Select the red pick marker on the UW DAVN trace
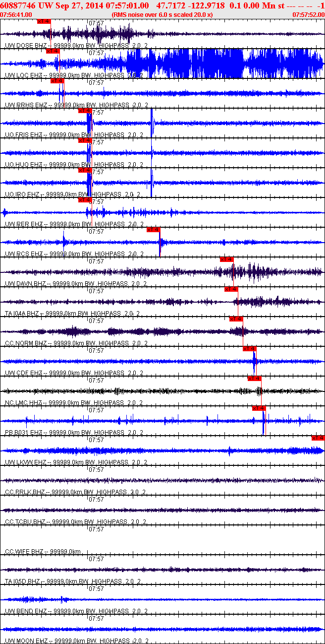 [x=226, y=259]
